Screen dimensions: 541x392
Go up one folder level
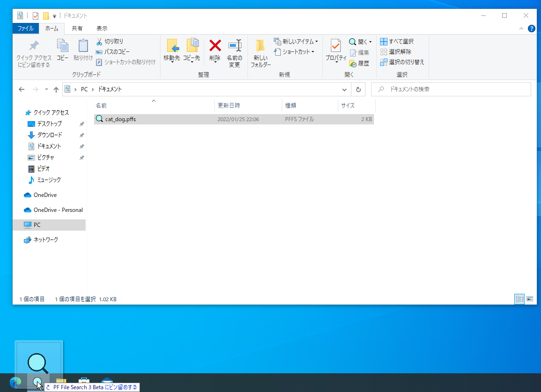(x=56, y=89)
